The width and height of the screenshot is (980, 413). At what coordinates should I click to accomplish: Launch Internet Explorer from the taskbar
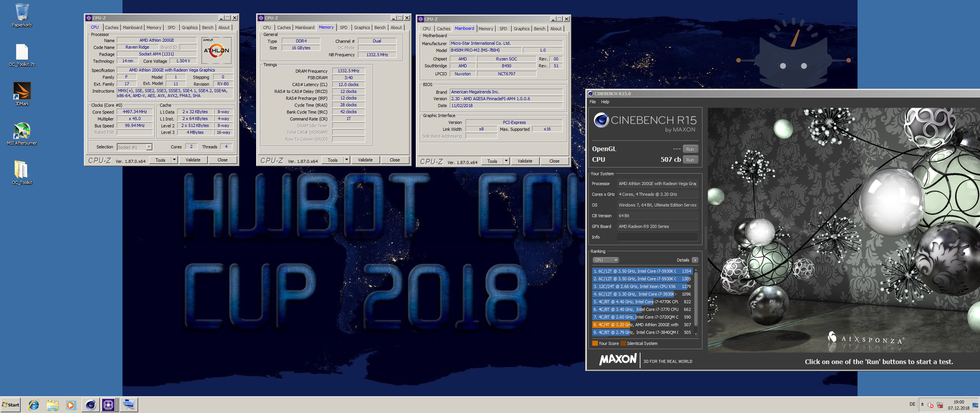[34, 405]
